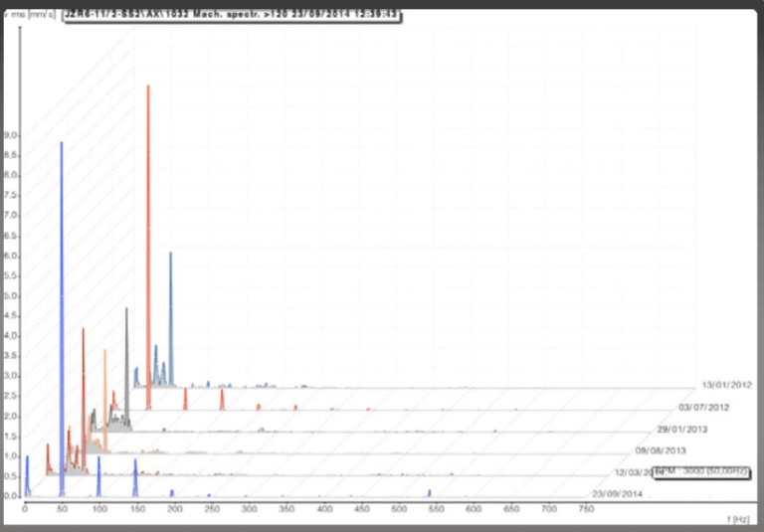The width and height of the screenshot is (764, 532).
Task: Click the spectrum title label at top
Action: (x=232, y=16)
